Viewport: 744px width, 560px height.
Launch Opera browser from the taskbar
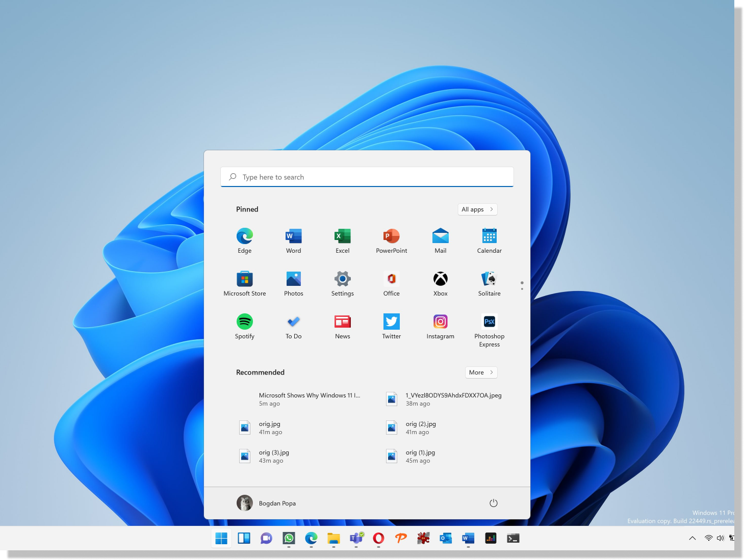pos(378,538)
